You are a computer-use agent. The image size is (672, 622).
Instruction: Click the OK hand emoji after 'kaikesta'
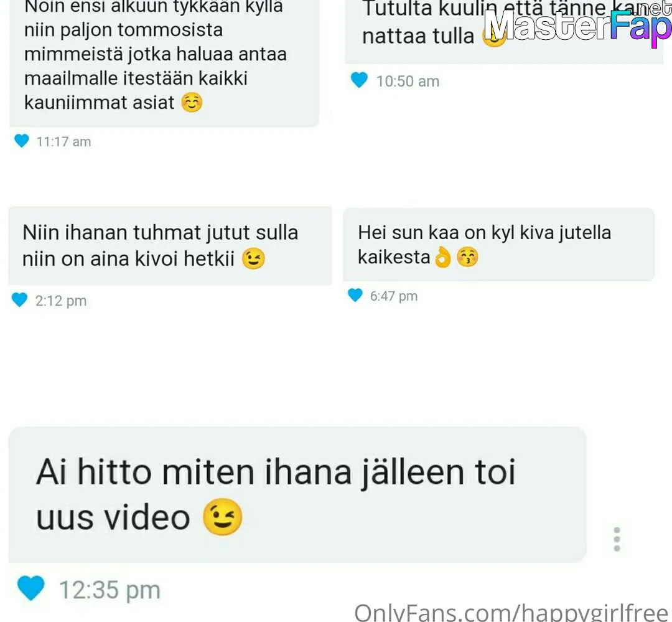tap(443, 258)
